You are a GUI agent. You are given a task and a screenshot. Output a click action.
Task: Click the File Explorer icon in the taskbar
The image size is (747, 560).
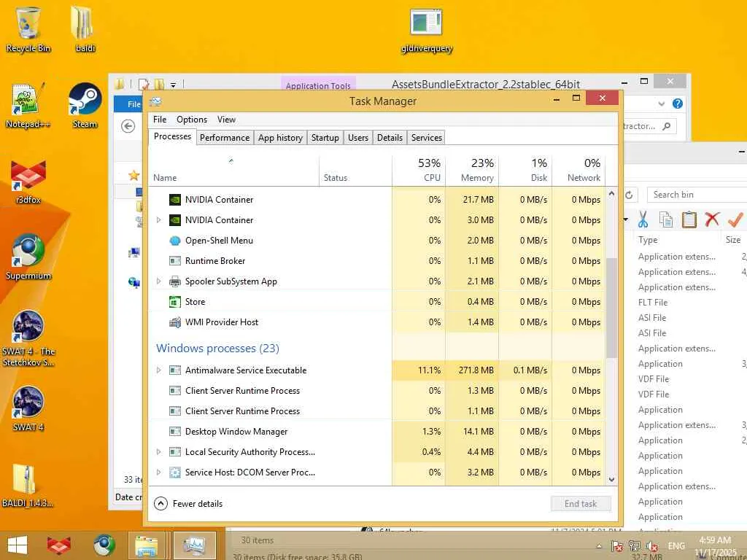tap(146, 545)
